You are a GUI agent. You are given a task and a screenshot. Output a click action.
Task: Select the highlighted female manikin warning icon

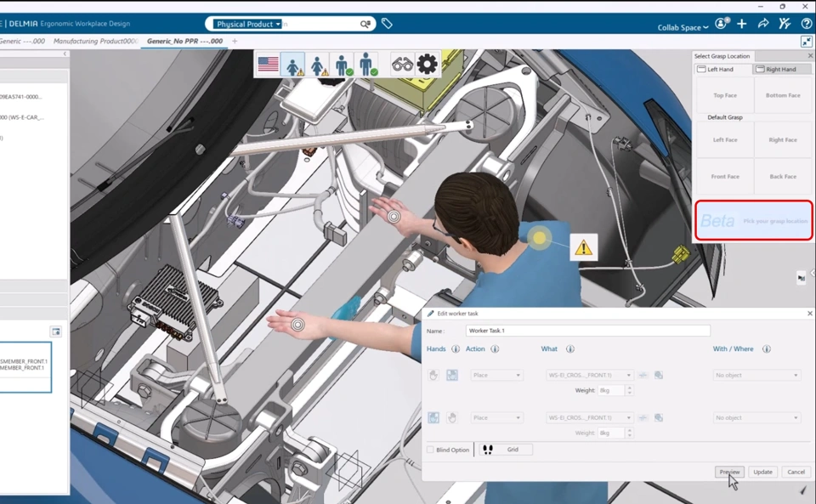[292, 65]
